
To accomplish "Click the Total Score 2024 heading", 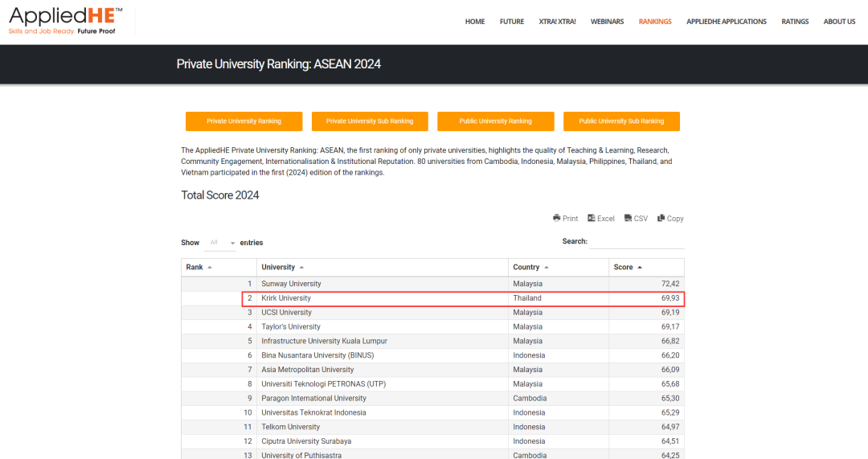I will [219, 195].
